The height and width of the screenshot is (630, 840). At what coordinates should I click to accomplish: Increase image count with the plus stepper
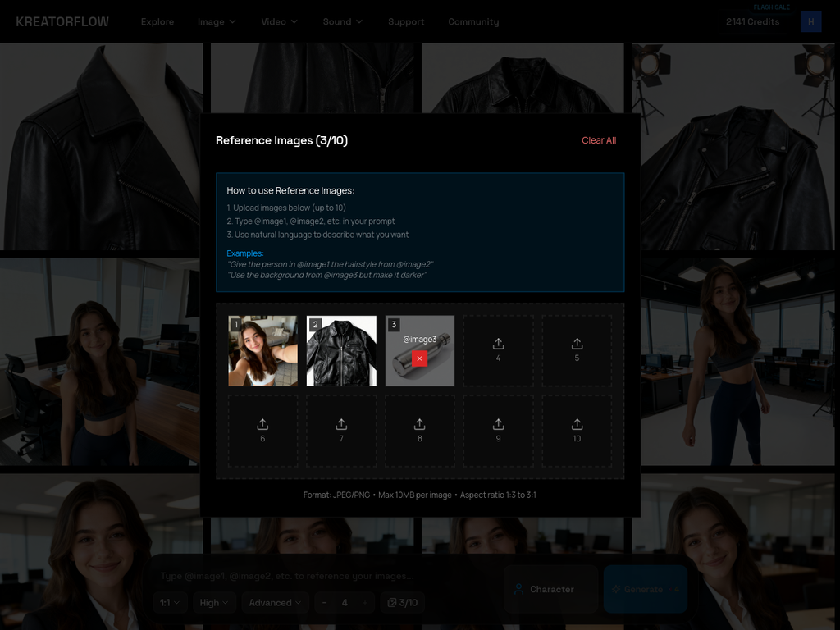click(366, 602)
